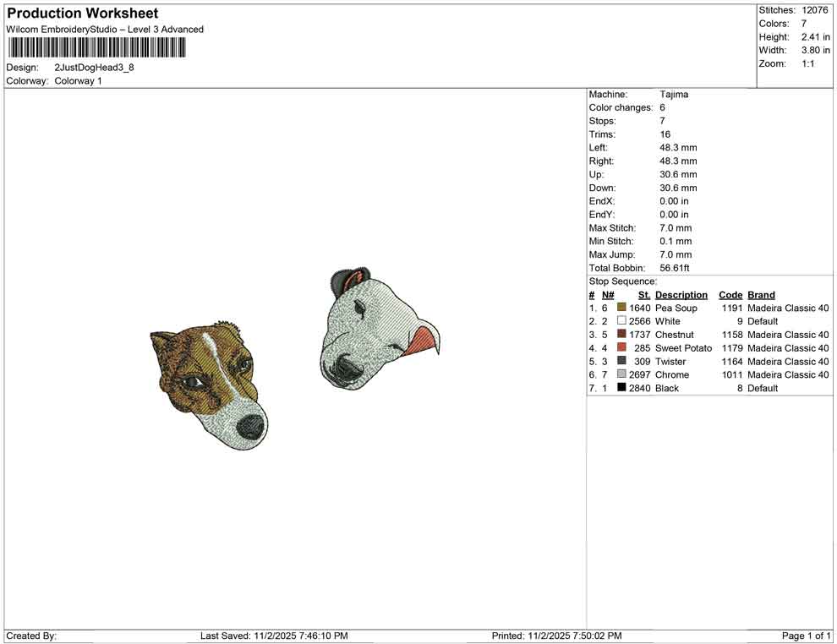
Task: Click the 'Black' description in row 7
Action: 667,388
